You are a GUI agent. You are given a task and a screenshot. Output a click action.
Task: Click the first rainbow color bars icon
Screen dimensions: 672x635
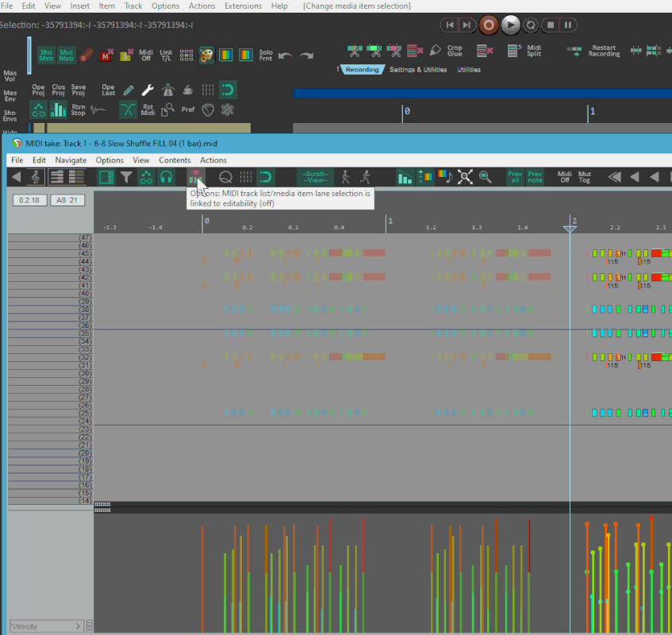point(226,55)
